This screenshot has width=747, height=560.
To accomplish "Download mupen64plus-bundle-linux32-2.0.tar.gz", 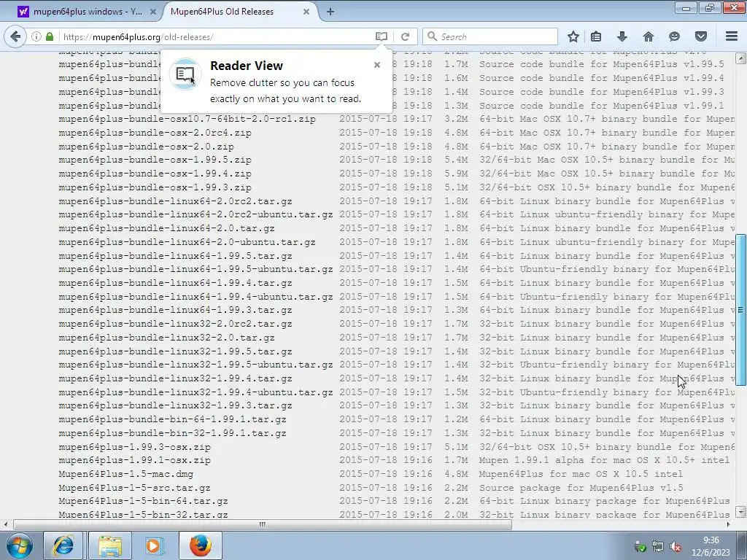I will click(x=167, y=338).
